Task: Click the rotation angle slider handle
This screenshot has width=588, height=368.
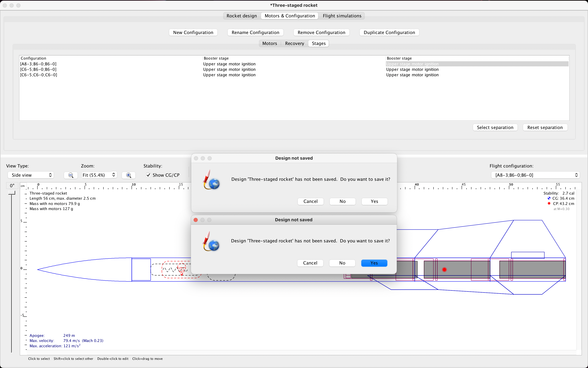Action: click(12, 192)
